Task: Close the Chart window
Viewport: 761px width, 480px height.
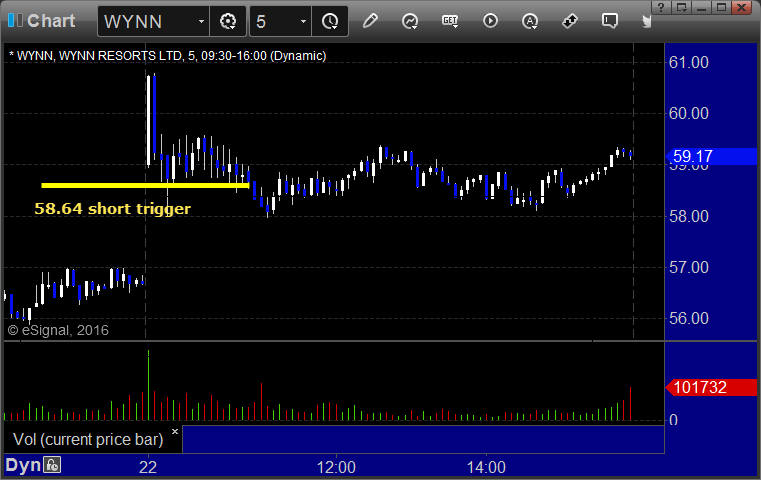Action: [x=742, y=7]
